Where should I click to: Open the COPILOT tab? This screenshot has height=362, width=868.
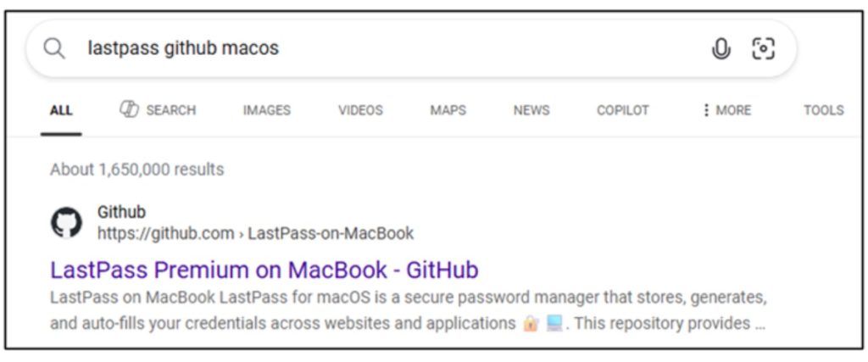click(622, 110)
